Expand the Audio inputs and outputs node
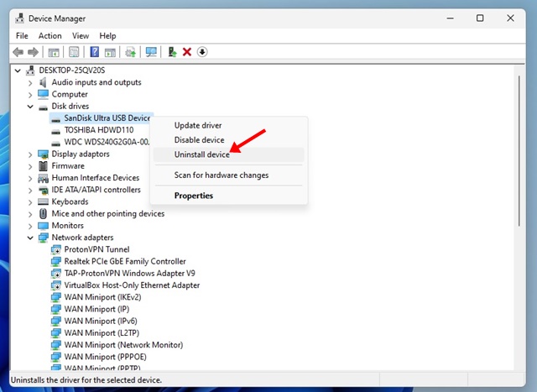 [x=31, y=82]
